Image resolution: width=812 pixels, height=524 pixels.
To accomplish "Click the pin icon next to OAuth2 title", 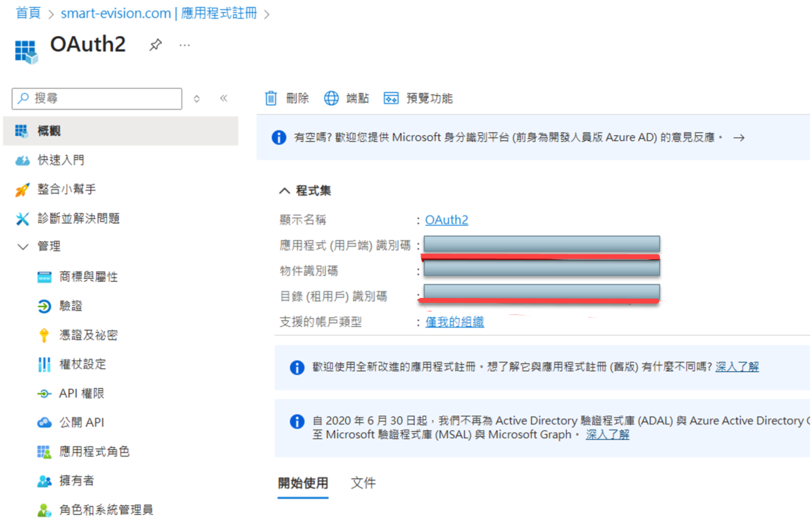I will 156,45.
